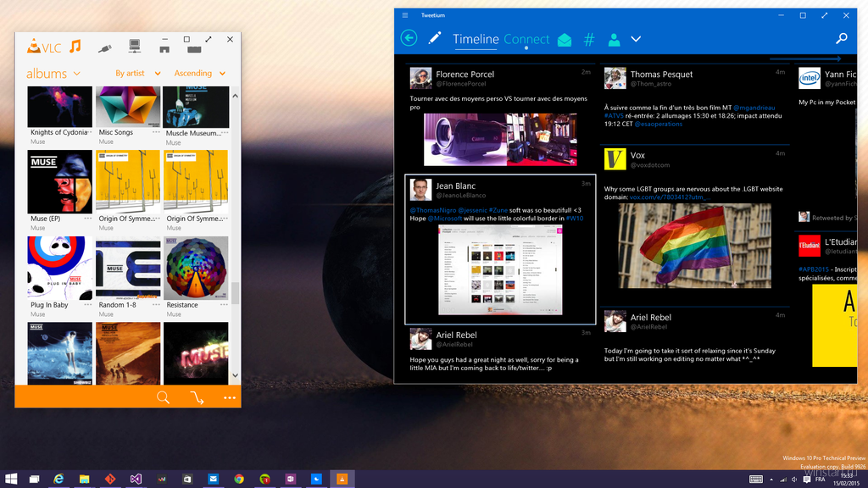Open Tweetium hamburger menu
Viewport: 868px width, 488px height.
coord(405,15)
